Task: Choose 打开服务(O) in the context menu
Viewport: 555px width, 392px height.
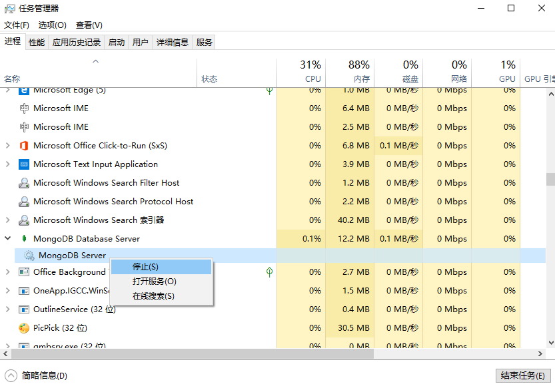Action: click(162, 282)
